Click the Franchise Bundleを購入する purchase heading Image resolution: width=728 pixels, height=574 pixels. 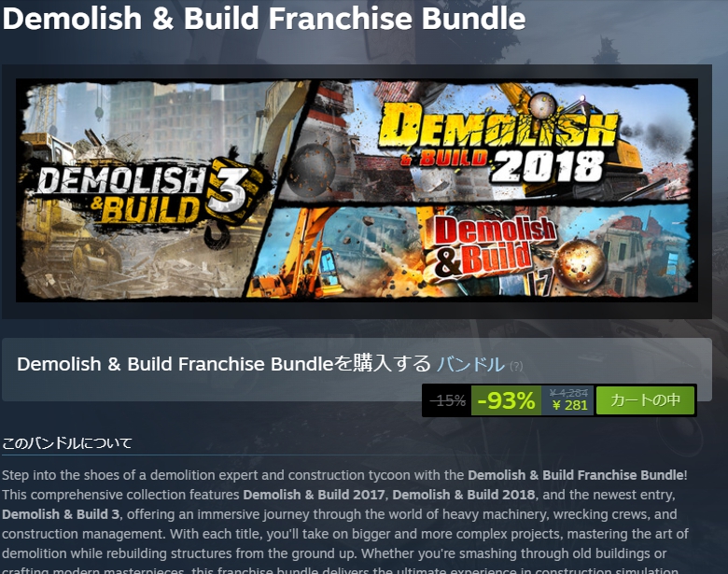click(224, 364)
